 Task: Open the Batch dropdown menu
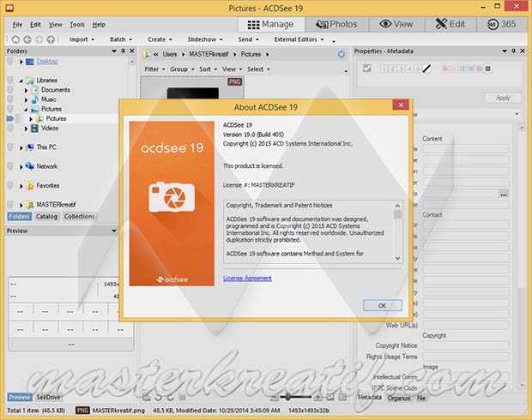121,39
